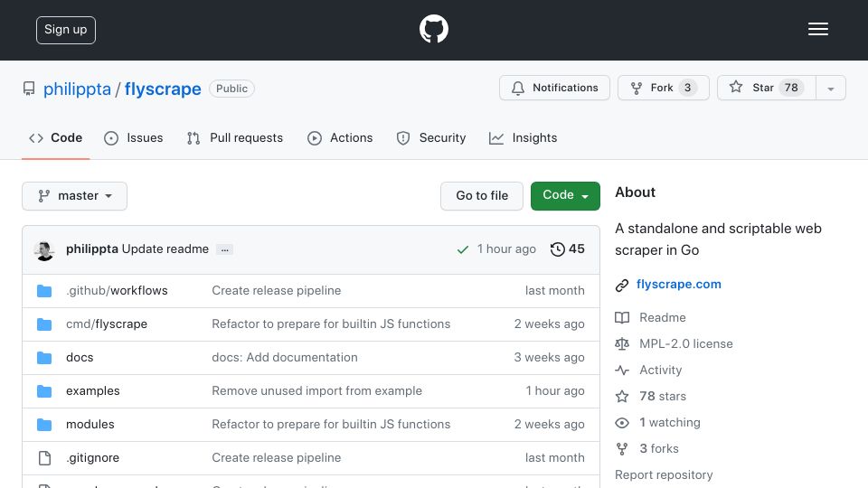The image size is (868, 488).
Task: Open the Readme link in About
Action: pyautogui.click(x=663, y=317)
